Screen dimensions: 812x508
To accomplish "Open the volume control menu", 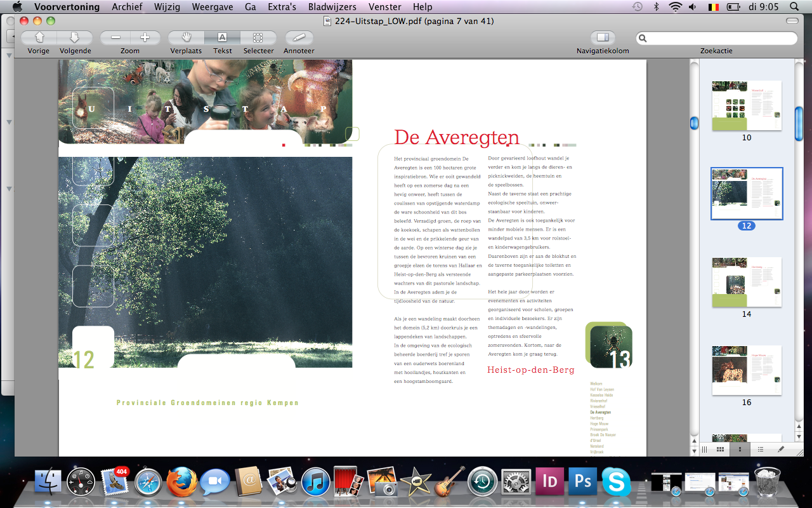I will 692,7.
